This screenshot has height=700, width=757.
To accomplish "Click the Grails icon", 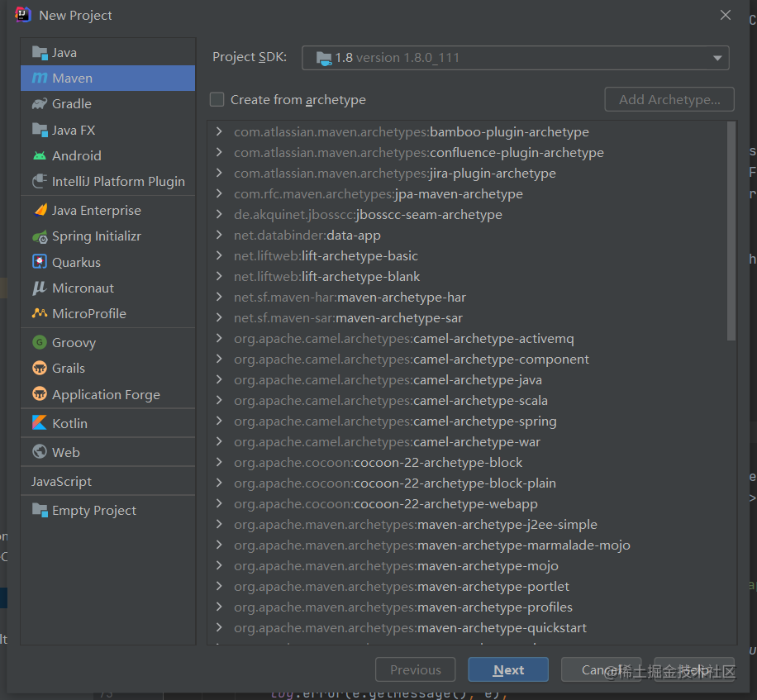I will pyautogui.click(x=40, y=368).
